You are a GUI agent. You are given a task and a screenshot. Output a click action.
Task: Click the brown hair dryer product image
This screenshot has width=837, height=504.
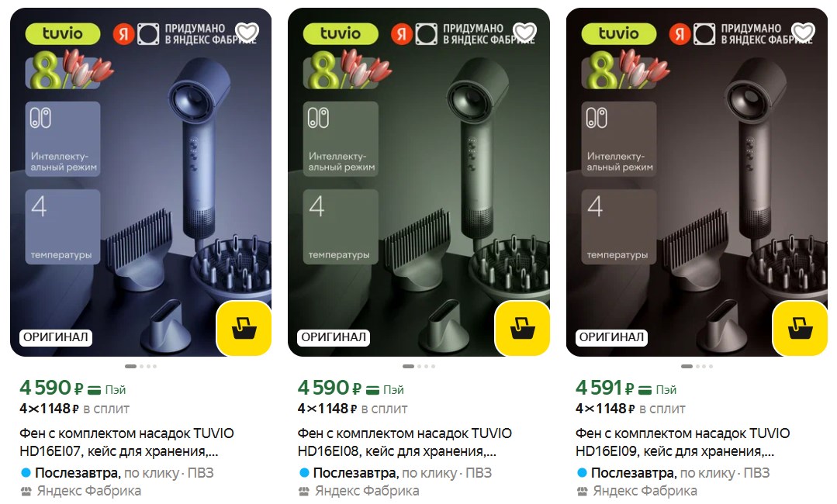point(697,182)
